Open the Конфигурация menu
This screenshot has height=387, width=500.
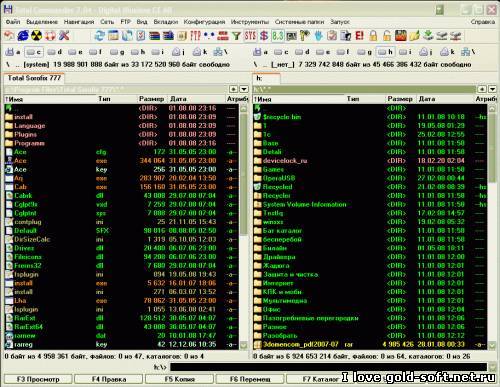click(204, 22)
